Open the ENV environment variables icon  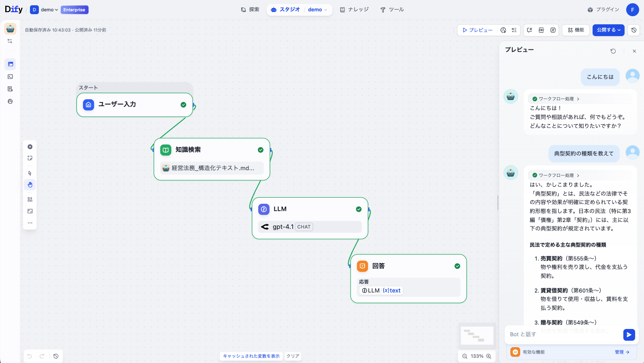tap(541, 30)
